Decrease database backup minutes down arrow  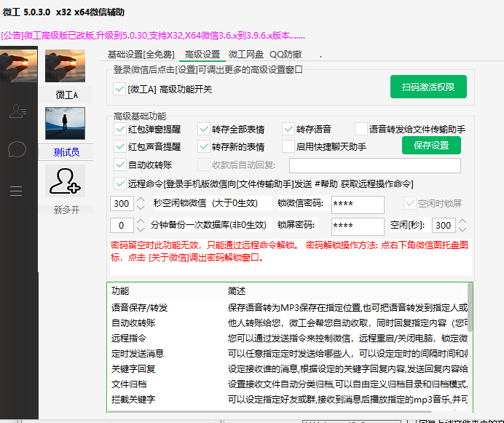coord(141,229)
